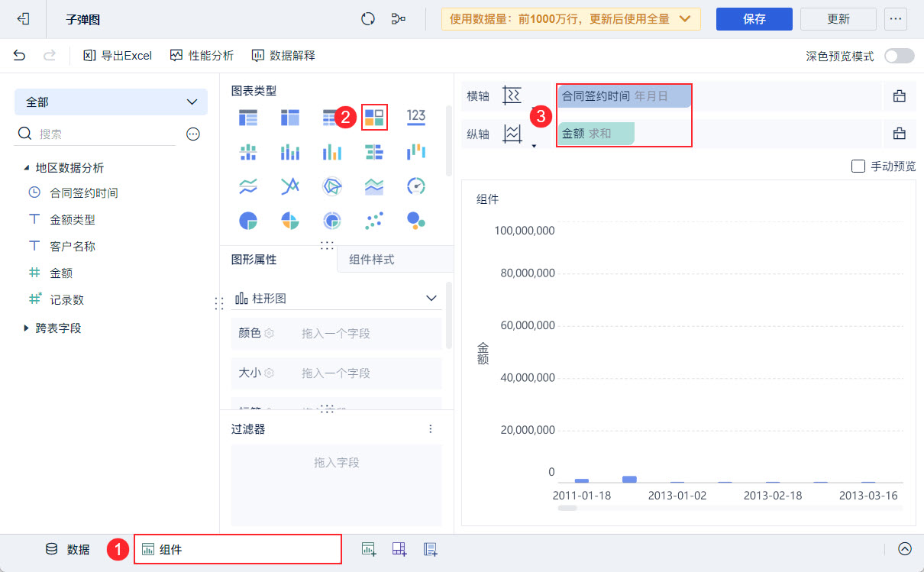
Task: Click the toolbox icon on the 横轴 row
Action: (900, 95)
